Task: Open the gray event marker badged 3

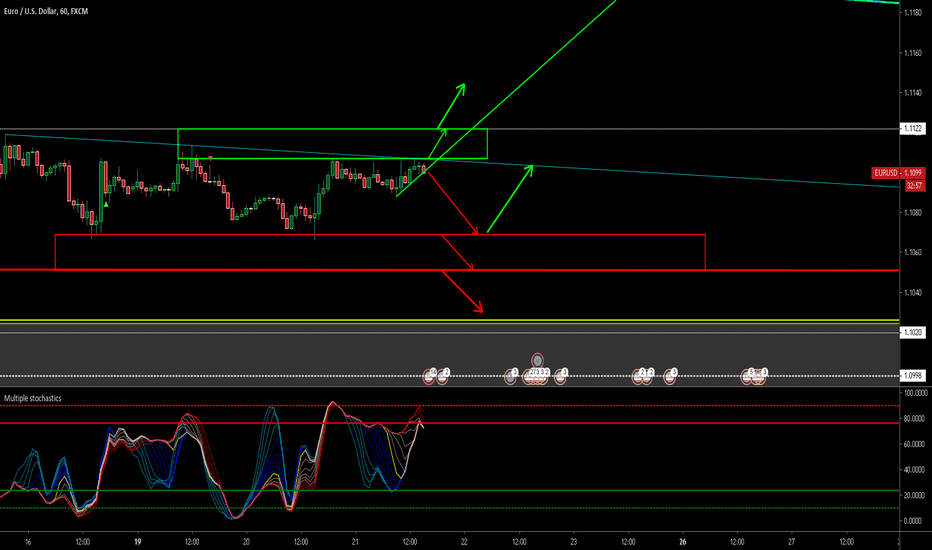Action: 511,377
